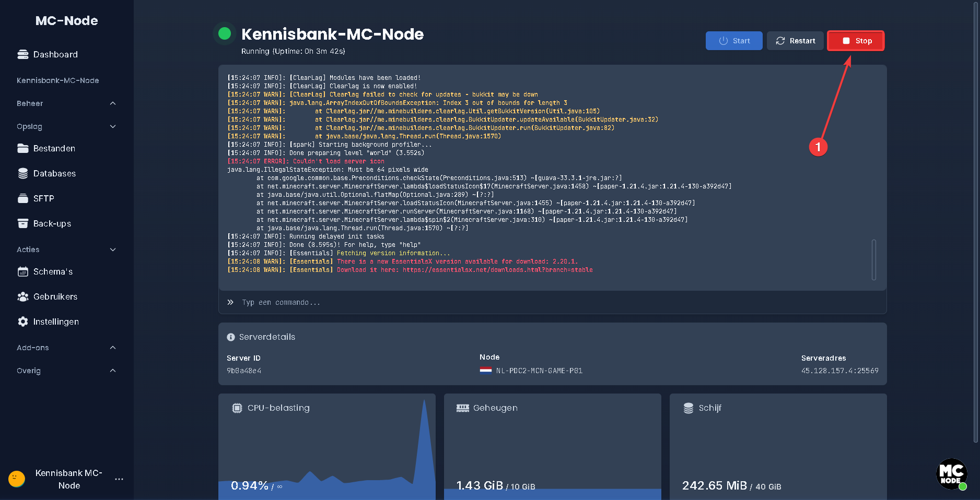Click the command prompt chevrons icon
This screenshot has width=980, height=500.
(230, 302)
